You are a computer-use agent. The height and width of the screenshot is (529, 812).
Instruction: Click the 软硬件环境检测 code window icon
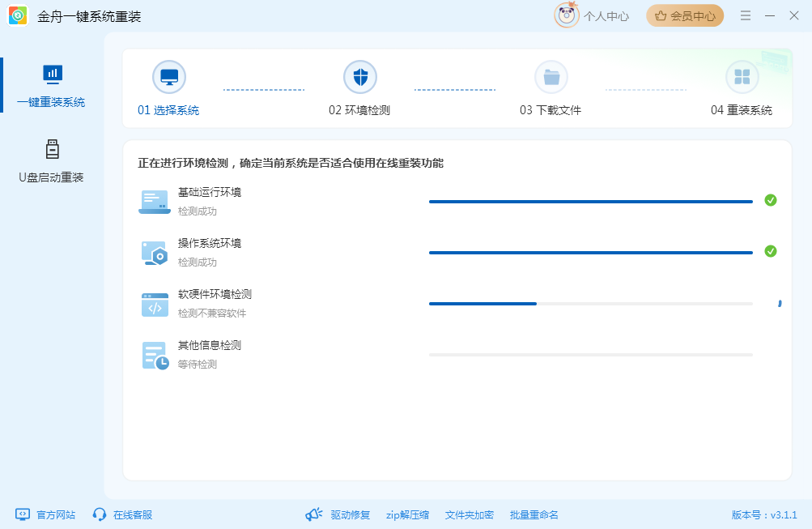coord(154,304)
